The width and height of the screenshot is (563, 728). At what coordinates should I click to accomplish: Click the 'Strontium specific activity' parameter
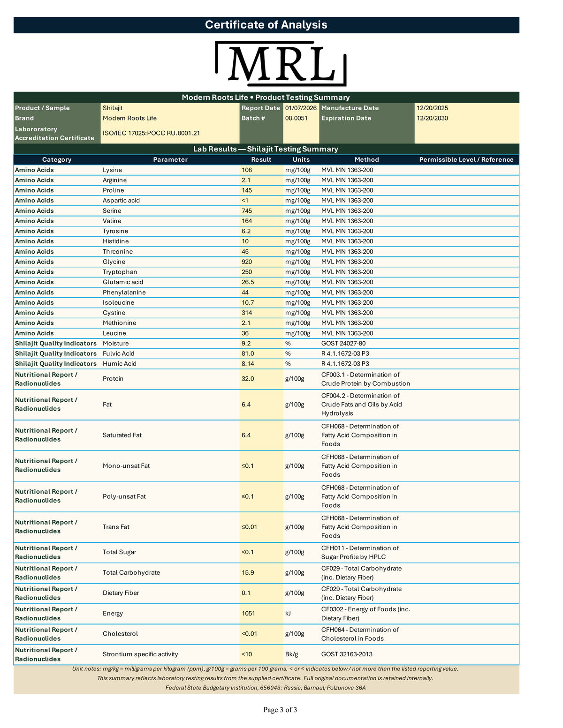point(140,654)
